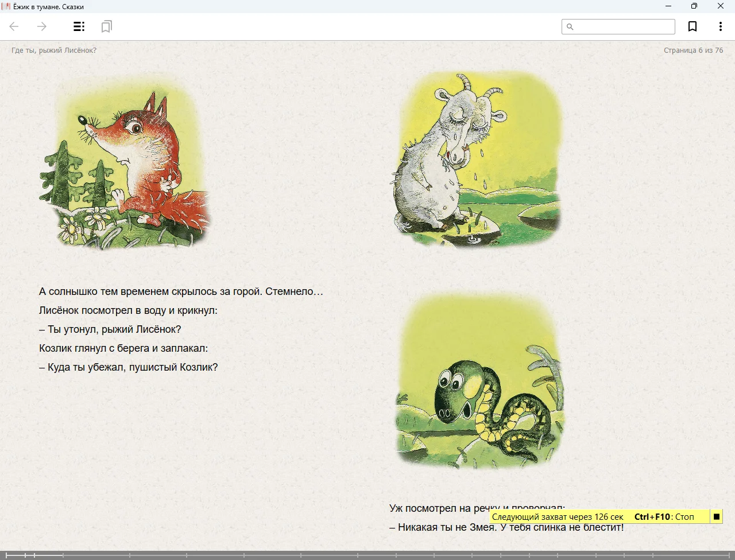
Task: Restore down the reader window
Action: pyautogui.click(x=694, y=6)
